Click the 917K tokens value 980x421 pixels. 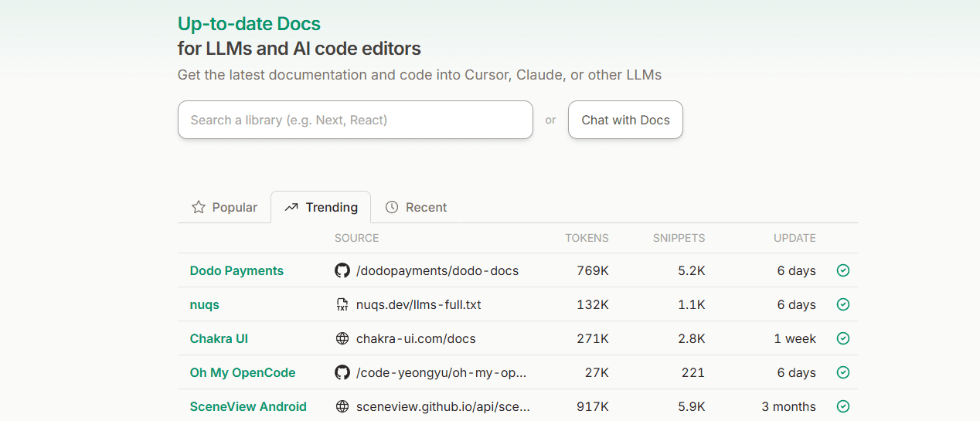[593, 406]
